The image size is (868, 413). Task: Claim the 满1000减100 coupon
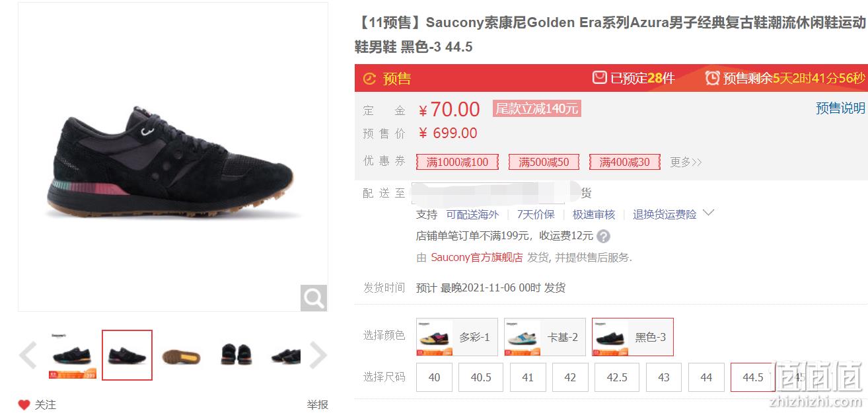(x=457, y=162)
